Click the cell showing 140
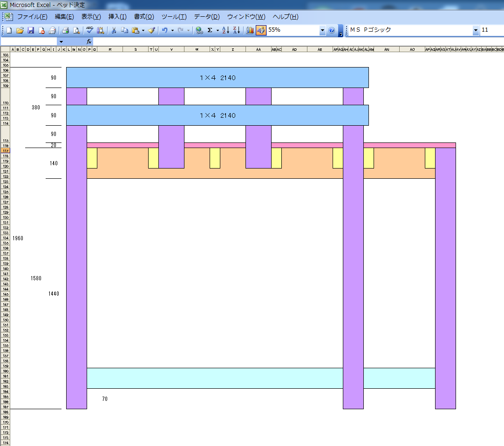This screenshot has width=504, height=446. [x=54, y=163]
